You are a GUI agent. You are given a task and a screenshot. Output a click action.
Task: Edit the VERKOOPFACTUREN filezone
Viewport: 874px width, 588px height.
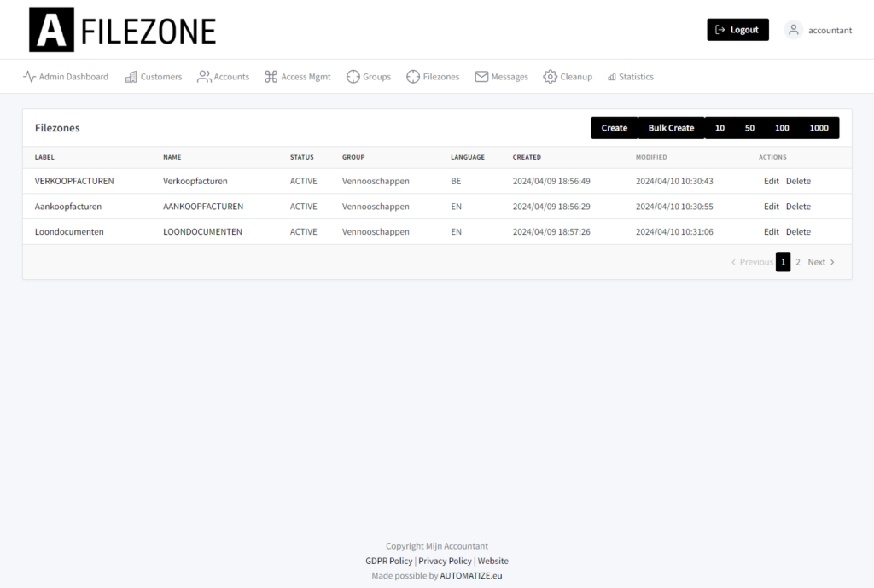[772, 181]
